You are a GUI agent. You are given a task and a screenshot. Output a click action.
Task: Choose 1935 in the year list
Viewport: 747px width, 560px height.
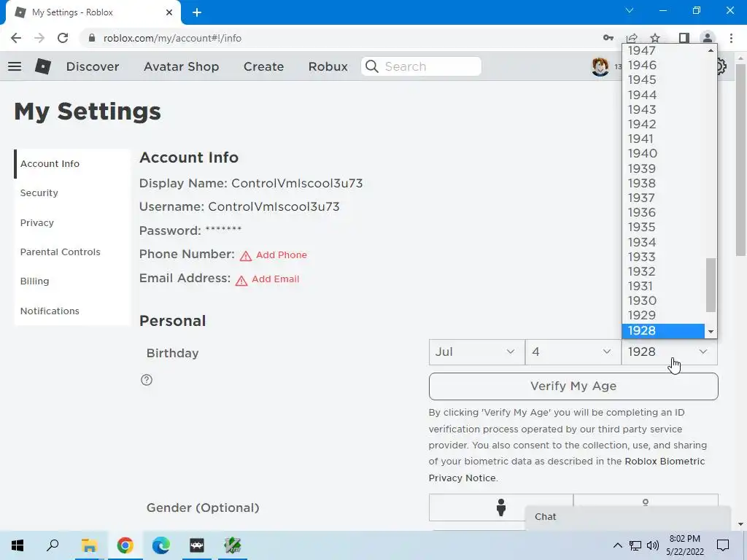click(663, 227)
